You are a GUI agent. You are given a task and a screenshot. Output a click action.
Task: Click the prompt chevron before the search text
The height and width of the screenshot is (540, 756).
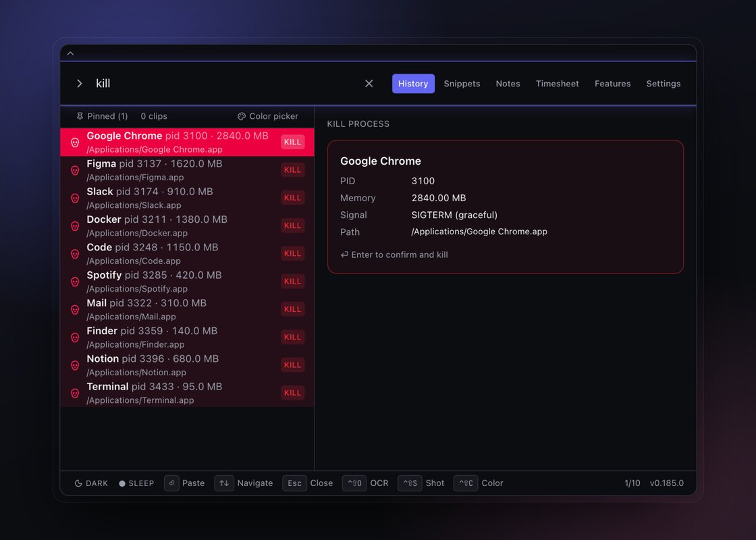coord(80,84)
